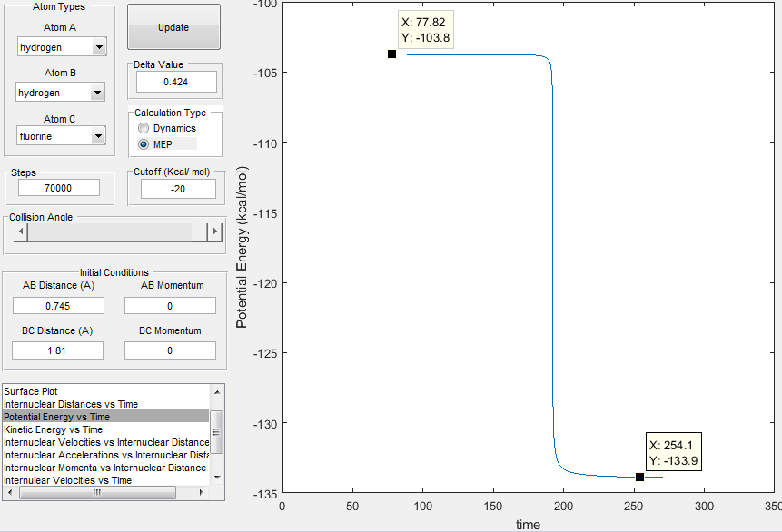Select Potential Energy vs Time list item
The width and height of the screenshot is (782, 532).
(x=105, y=417)
